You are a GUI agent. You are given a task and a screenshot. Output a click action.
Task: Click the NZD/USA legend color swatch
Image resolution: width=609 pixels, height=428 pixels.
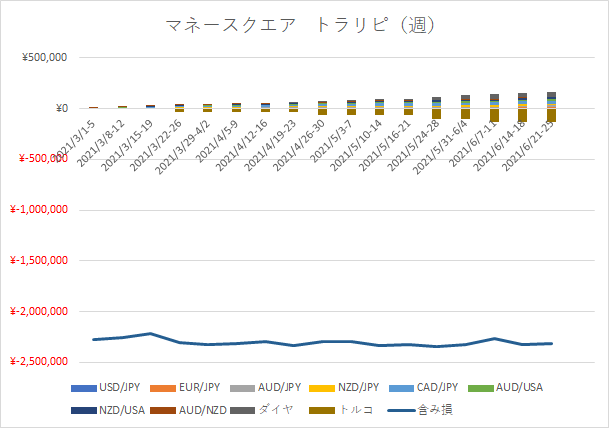[84, 411]
